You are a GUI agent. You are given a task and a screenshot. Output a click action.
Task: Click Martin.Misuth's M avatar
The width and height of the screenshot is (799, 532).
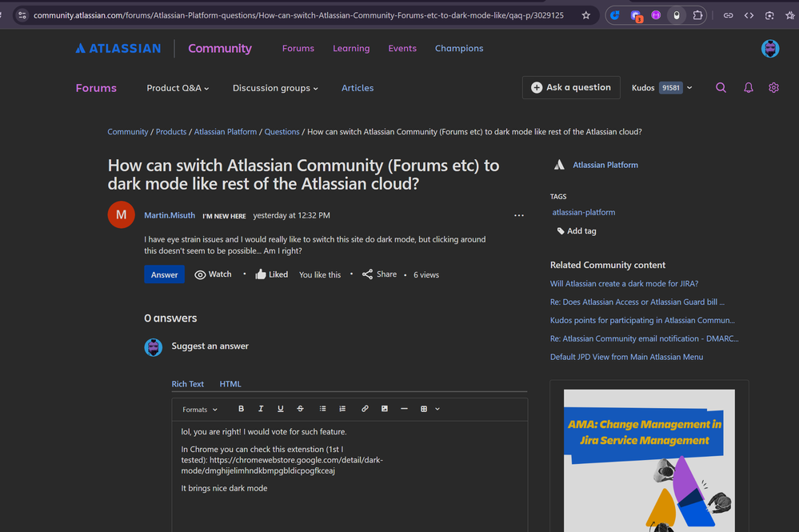pos(122,214)
